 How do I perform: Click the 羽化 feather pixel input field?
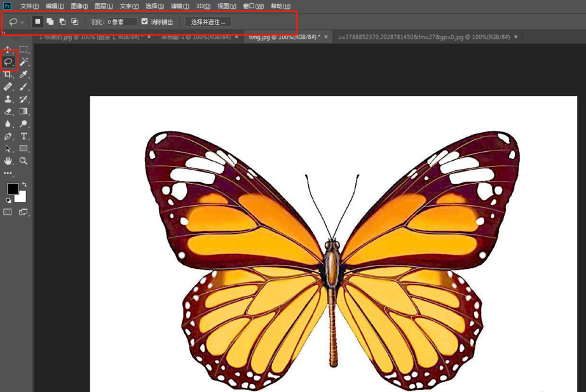[121, 22]
